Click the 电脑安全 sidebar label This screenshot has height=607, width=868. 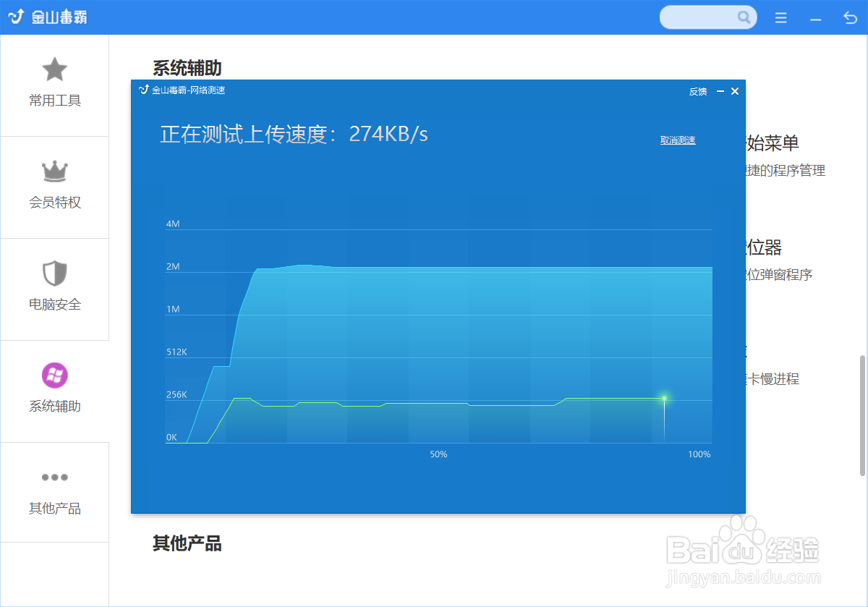[55, 305]
